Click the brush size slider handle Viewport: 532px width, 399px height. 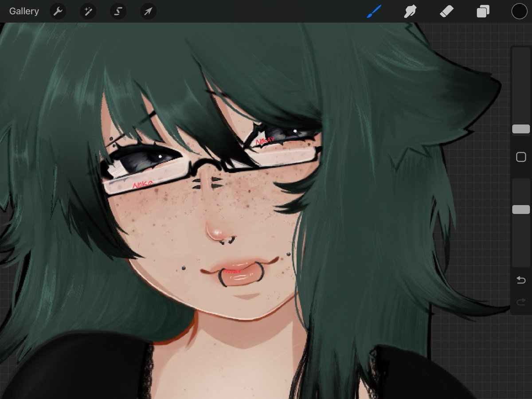[521, 129]
